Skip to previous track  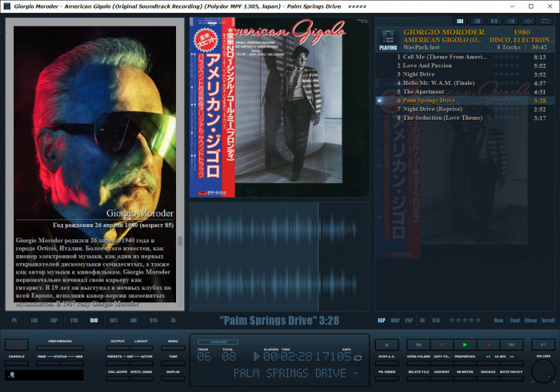[x=418, y=345]
